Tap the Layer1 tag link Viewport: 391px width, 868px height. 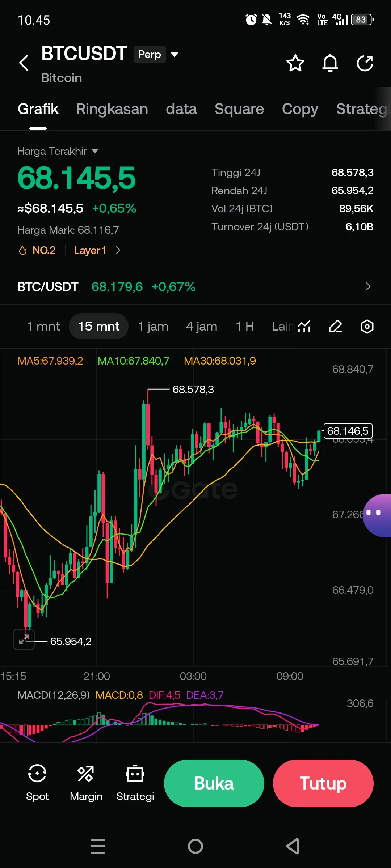(90, 250)
